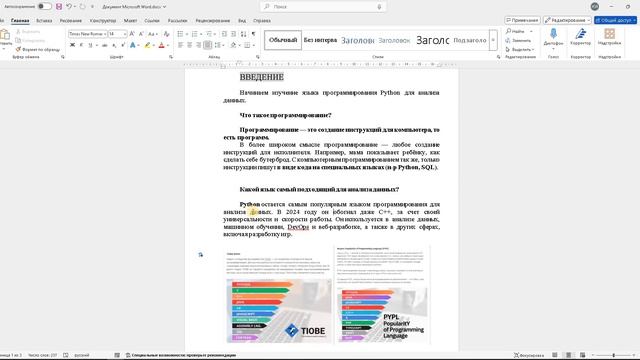Open the Рассылки tab
The width and height of the screenshot is (640, 360).
(178, 20)
